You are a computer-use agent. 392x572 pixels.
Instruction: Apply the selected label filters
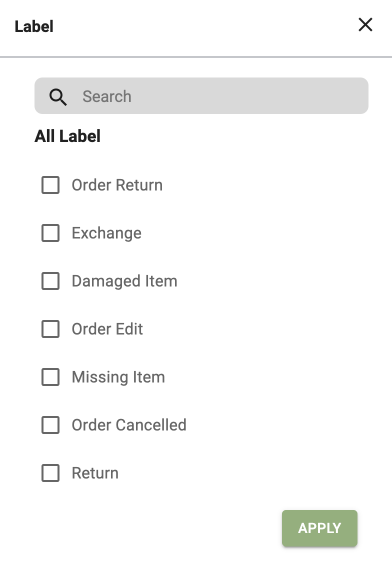tap(319, 528)
